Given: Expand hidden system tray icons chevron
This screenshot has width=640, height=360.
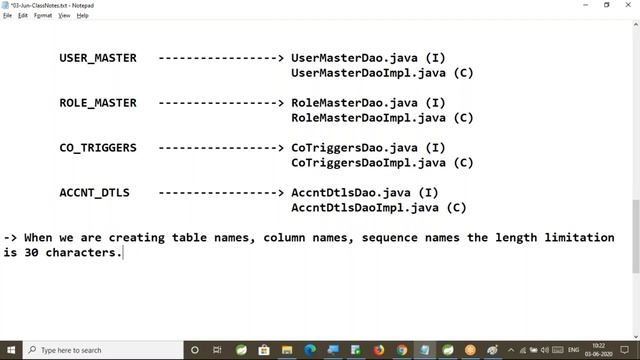Looking at the screenshot, I should [511, 350].
